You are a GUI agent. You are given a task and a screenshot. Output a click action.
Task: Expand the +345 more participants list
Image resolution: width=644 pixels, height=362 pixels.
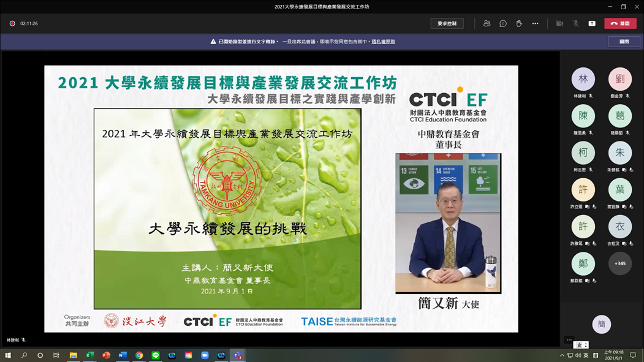point(619,263)
